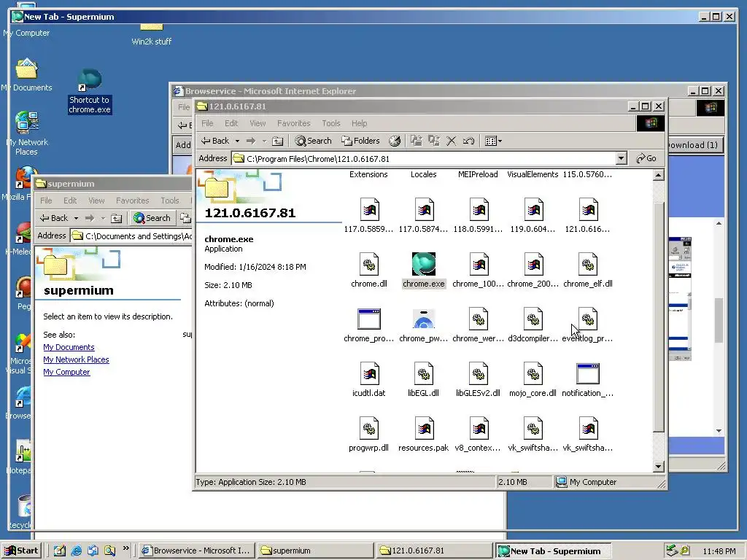This screenshot has width=747, height=560.
Task: Open the Back history dropdown arrow in 121.0.6167.81
Action: [237, 141]
